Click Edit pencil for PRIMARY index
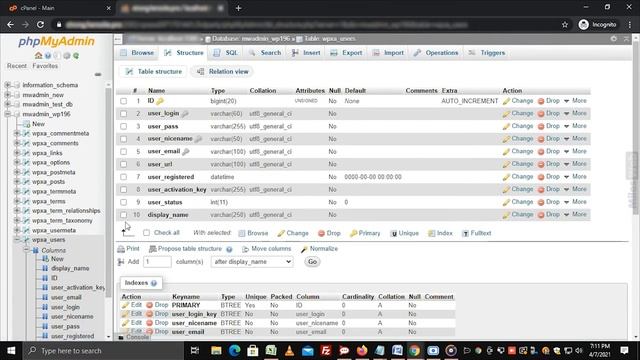Screen dimensions: 640x360 tap(125, 305)
